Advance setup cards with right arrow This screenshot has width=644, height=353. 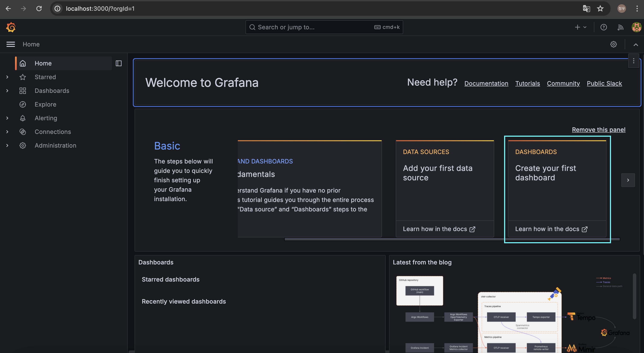[x=628, y=180]
